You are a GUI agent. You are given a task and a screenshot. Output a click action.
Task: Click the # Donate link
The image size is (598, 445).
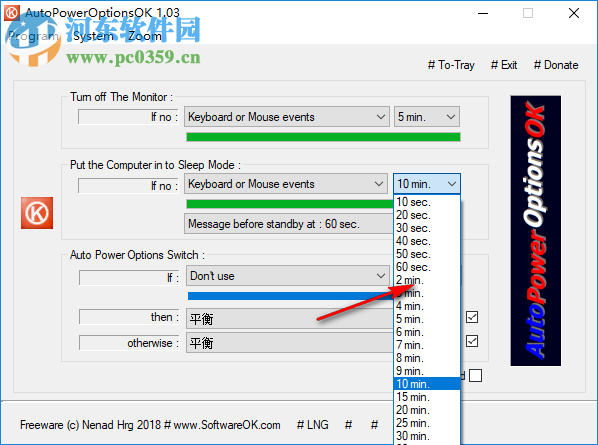point(556,65)
